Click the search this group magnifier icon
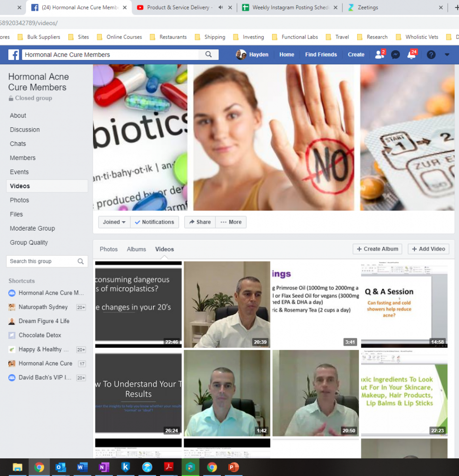 [x=81, y=261]
